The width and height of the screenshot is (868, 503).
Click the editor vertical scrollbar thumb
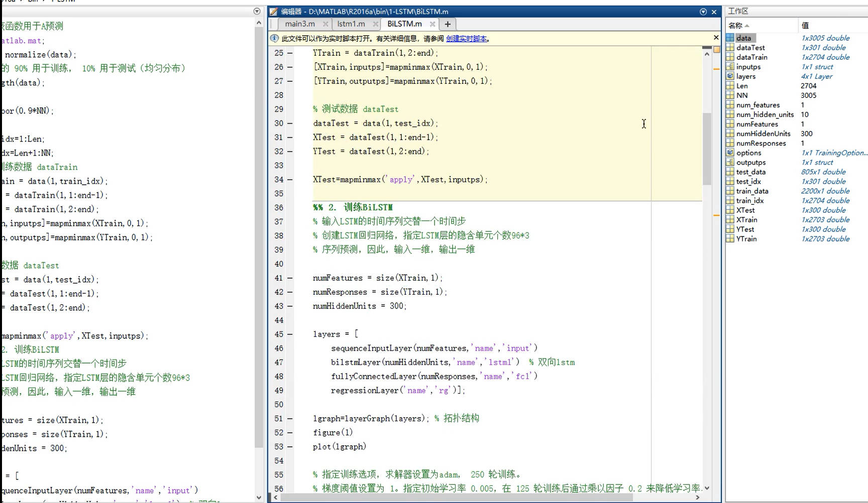[707, 149]
